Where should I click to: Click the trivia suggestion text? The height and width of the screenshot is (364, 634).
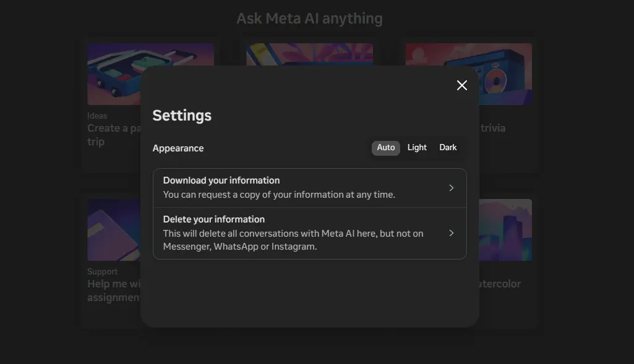pos(493,129)
